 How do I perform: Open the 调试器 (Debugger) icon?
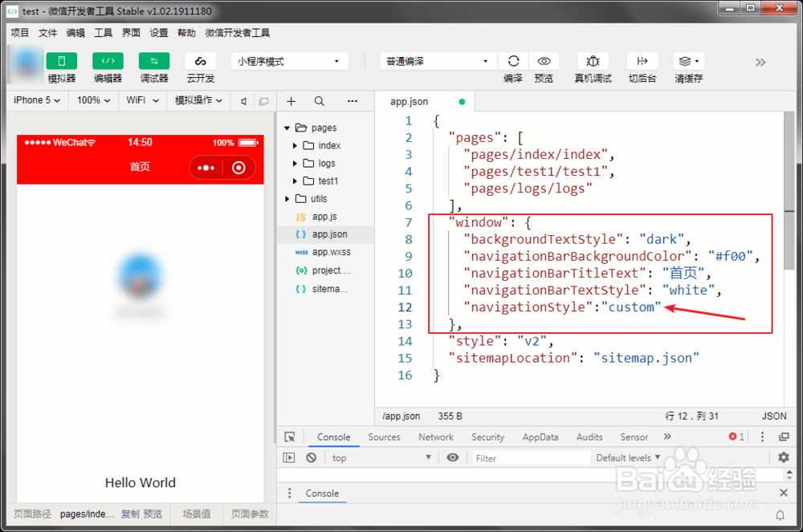coord(153,61)
